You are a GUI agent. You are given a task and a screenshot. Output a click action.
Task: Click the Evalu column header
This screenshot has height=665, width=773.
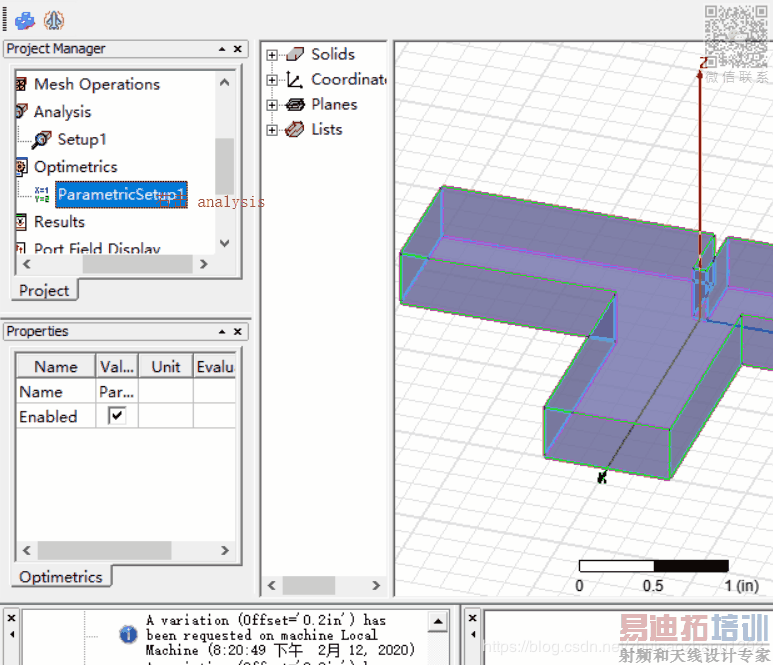click(x=214, y=367)
